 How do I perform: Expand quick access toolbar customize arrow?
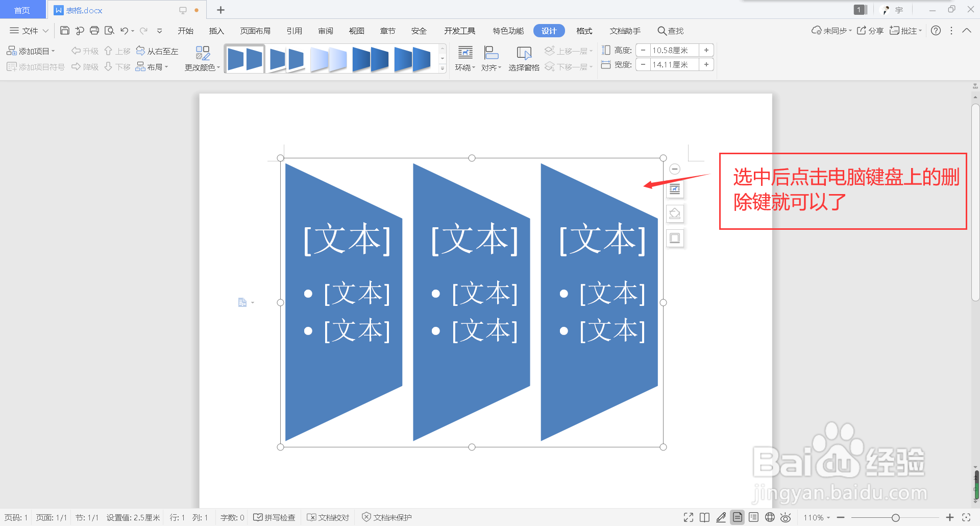point(159,31)
